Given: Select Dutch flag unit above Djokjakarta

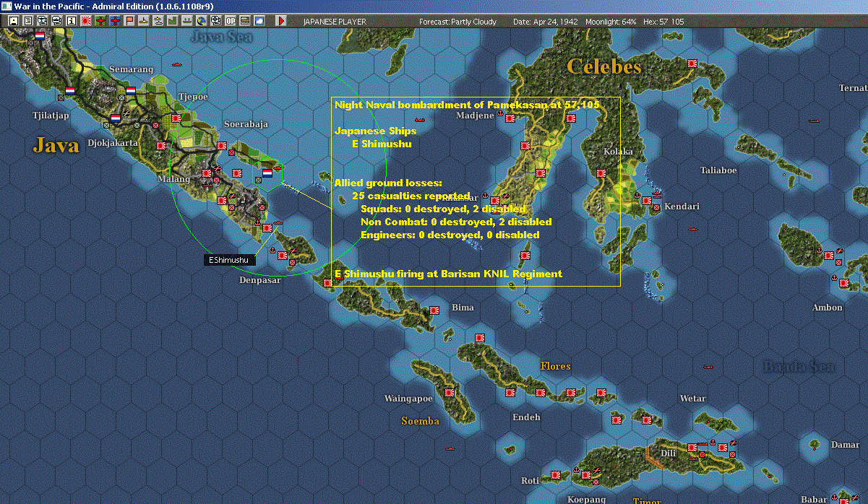Looking at the screenshot, I should click(116, 118).
